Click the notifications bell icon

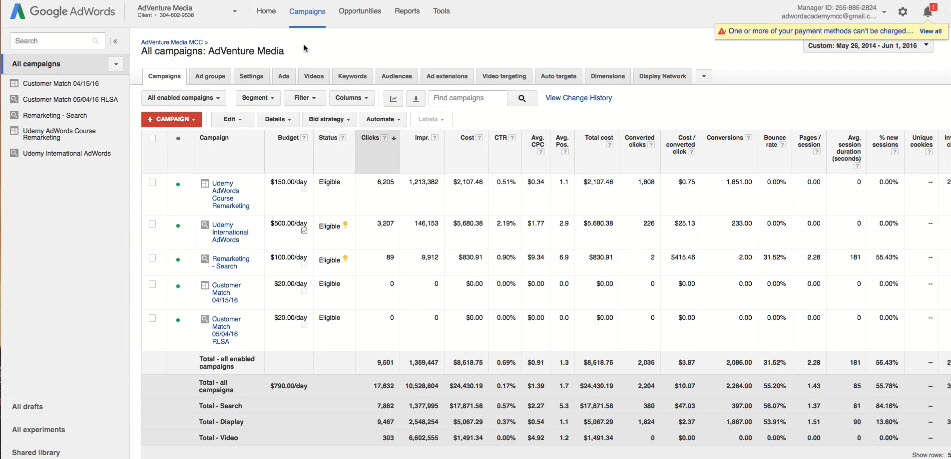click(x=928, y=12)
